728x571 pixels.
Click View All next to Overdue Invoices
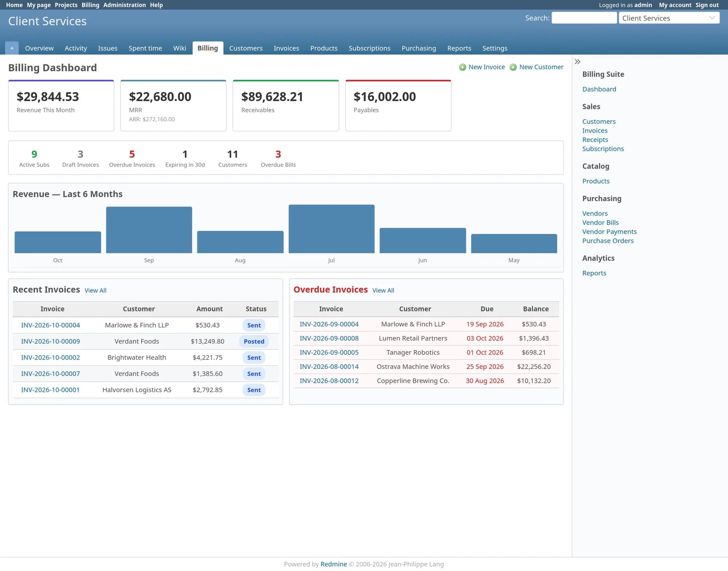point(383,291)
